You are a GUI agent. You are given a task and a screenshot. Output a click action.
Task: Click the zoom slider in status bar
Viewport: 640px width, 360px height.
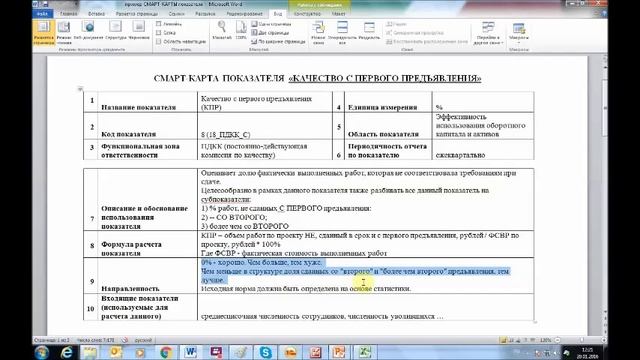(582, 340)
